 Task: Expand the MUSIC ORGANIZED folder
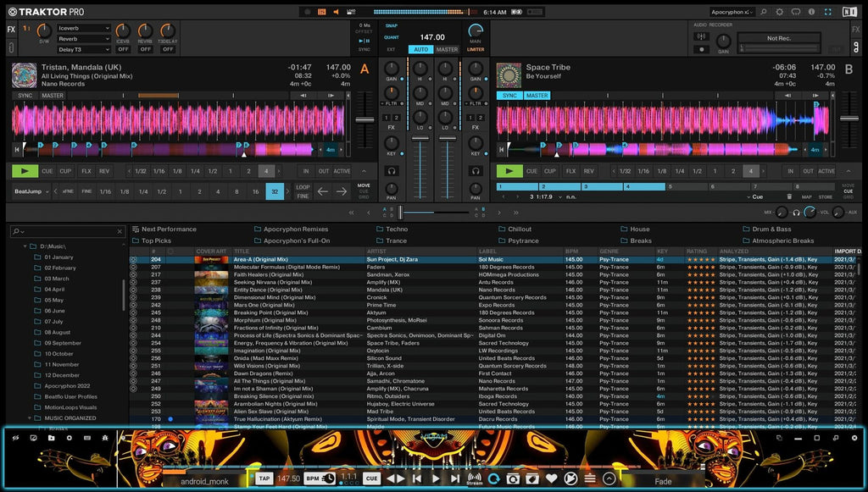coord(28,417)
